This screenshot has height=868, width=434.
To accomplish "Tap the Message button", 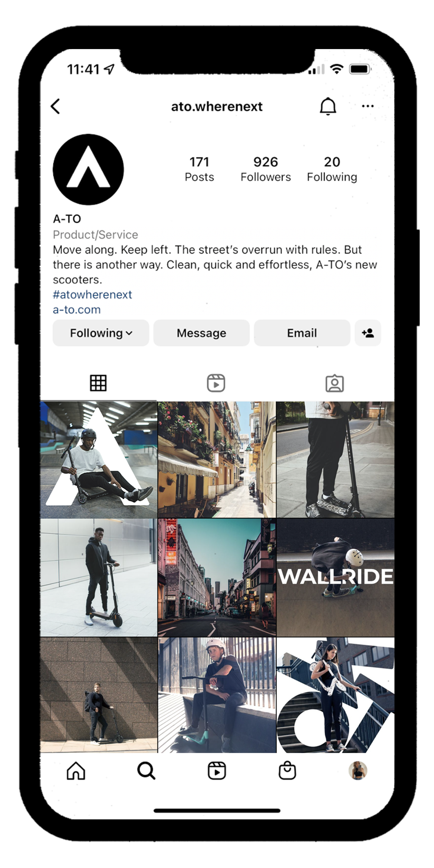I will click(201, 333).
